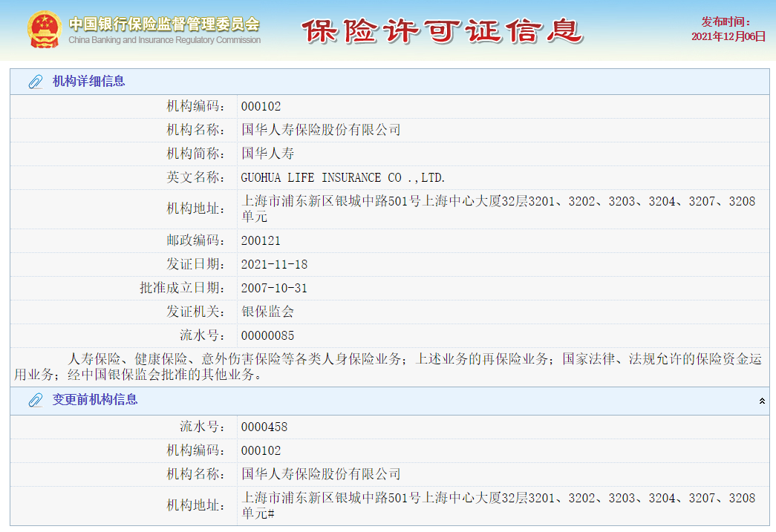The width and height of the screenshot is (776, 532).
Task: Click the 批准成立日期 label
Action: click(182, 288)
